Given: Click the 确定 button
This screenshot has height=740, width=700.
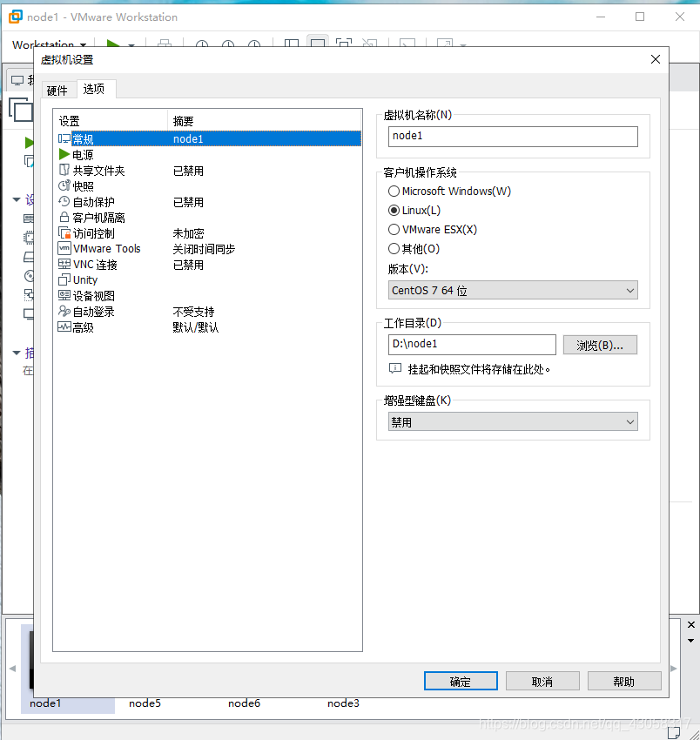Looking at the screenshot, I should pyautogui.click(x=461, y=681).
